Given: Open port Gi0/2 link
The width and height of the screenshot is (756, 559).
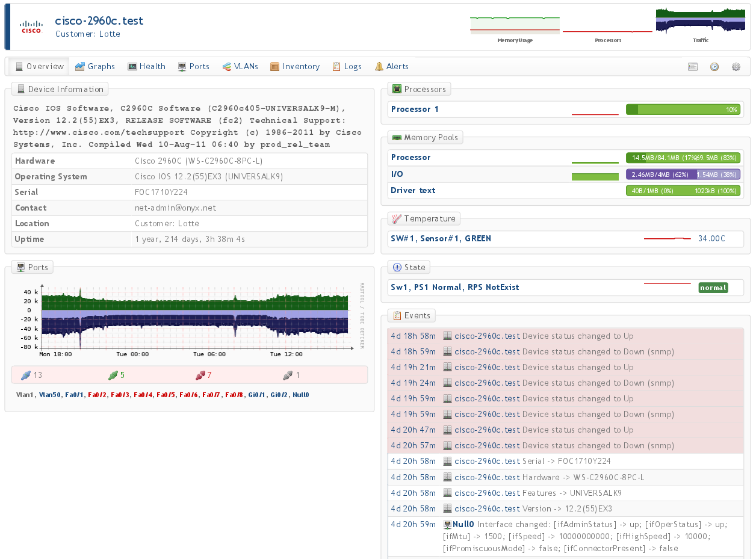Looking at the screenshot, I should pos(279,395).
